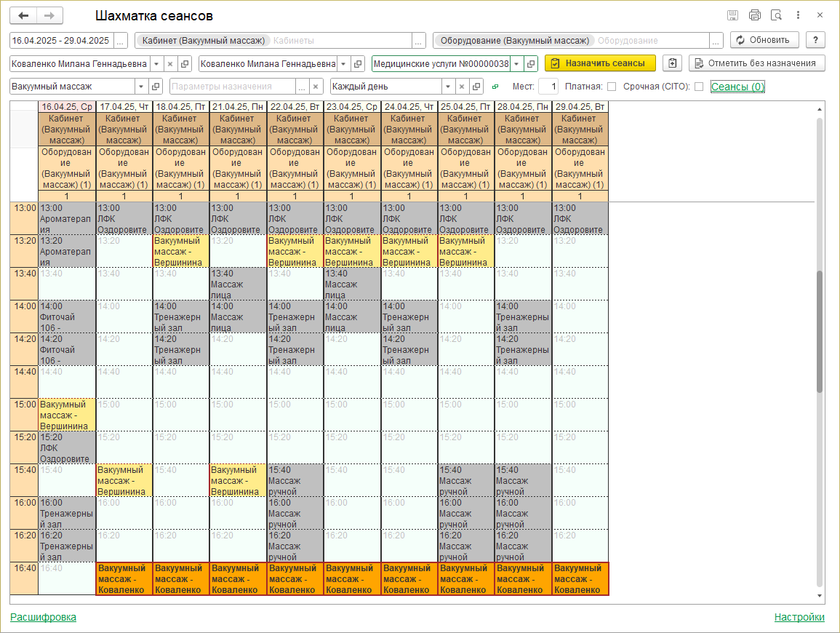Click the Кабинет (Вакуумный массаж) filter tag
840x633 pixels.
[x=203, y=41]
